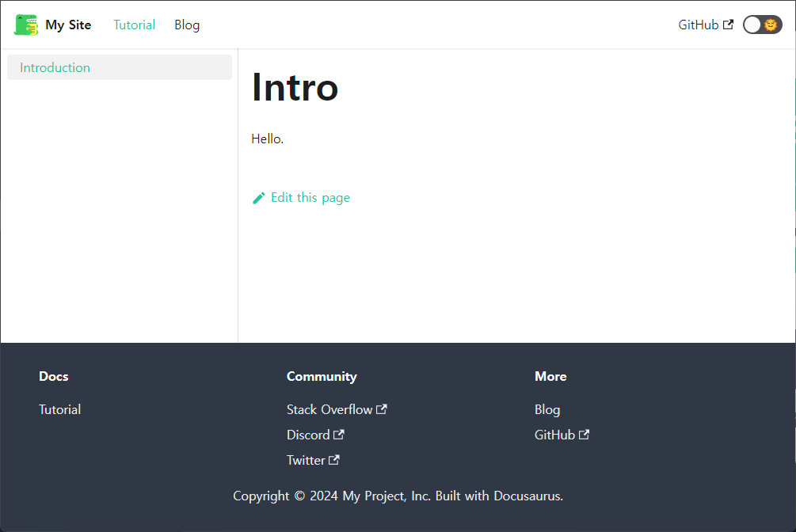Image resolution: width=796 pixels, height=532 pixels.
Task: Open the Blog from the navbar
Action: point(187,25)
